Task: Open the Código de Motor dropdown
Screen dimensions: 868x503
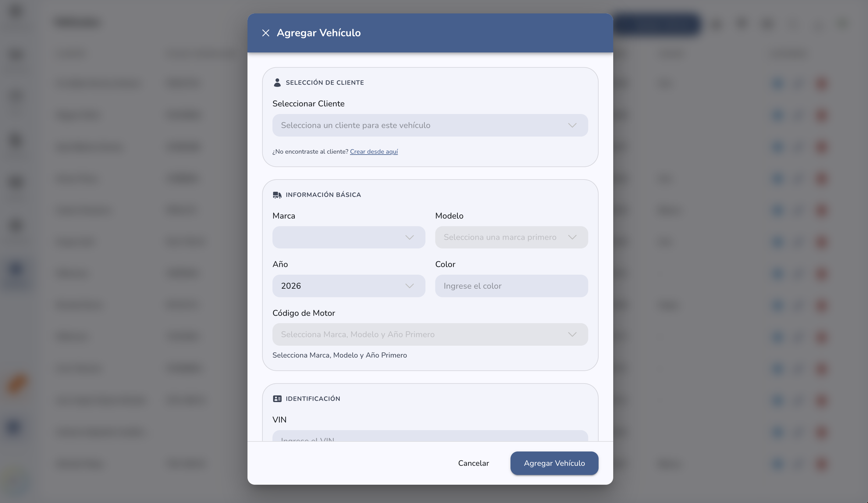Action: click(x=430, y=334)
